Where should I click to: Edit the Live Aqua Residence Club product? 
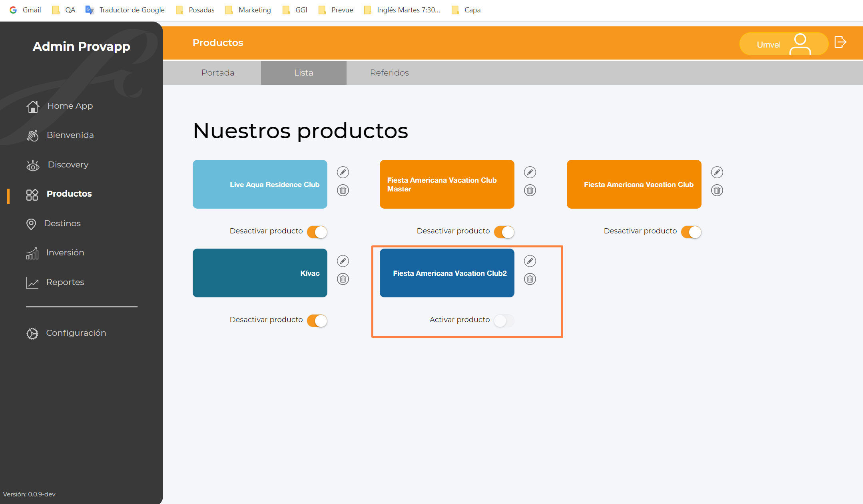click(x=343, y=172)
